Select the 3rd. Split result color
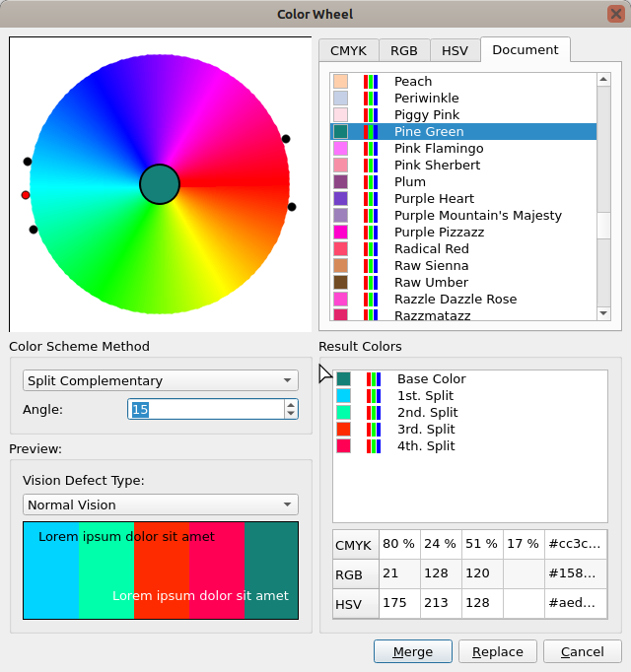Viewport: 631px width, 672px height. coord(425,430)
